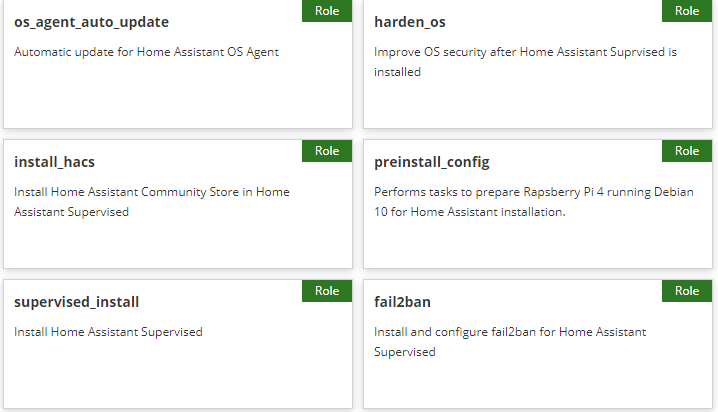Select the preinstall_config heading
This screenshot has width=718, height=412.
pyautogui.click(x=432, y=162)
